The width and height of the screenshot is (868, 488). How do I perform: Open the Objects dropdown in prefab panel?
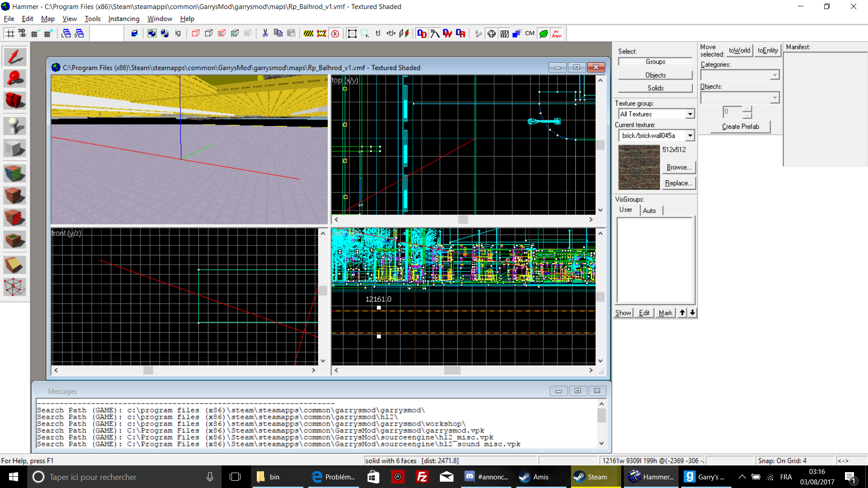click(775, 98)
